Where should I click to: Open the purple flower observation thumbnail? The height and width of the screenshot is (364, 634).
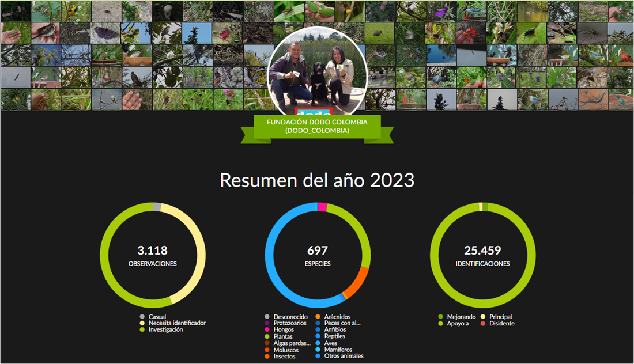pyautogui.click(x=441, y=12)
